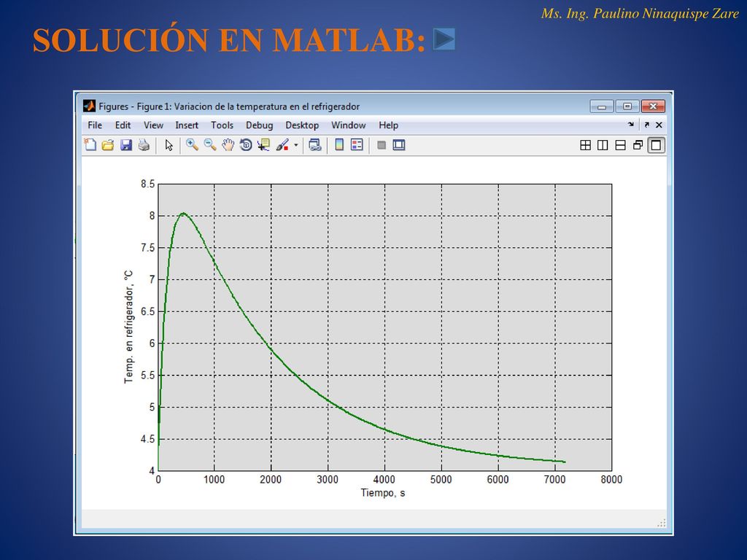Tile figures in a grid layout
Screen dimensions: 747x560
pyautogui.click(x=586, y=145)
